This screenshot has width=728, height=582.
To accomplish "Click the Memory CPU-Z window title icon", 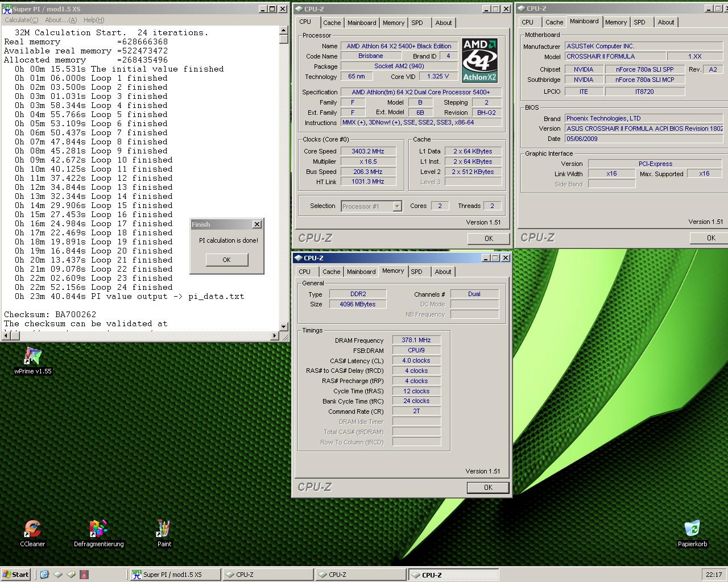I will point(299,258).
